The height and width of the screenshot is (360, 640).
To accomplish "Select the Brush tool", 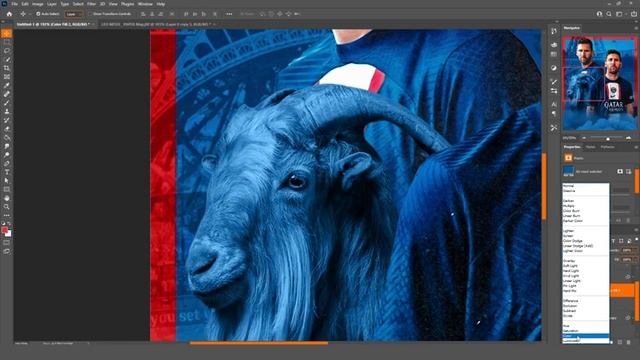I will coord(7,103).
